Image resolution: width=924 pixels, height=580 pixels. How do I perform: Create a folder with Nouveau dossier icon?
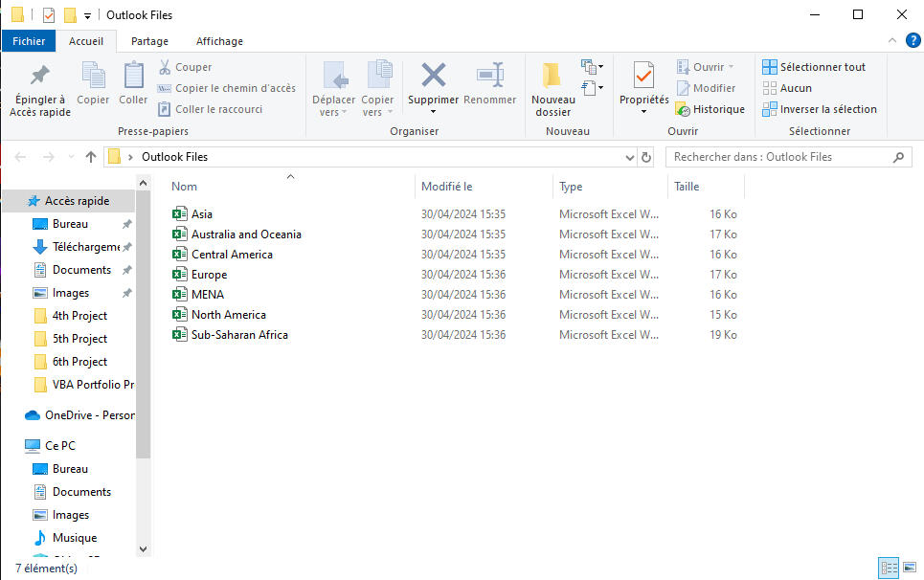click(552, 76)
